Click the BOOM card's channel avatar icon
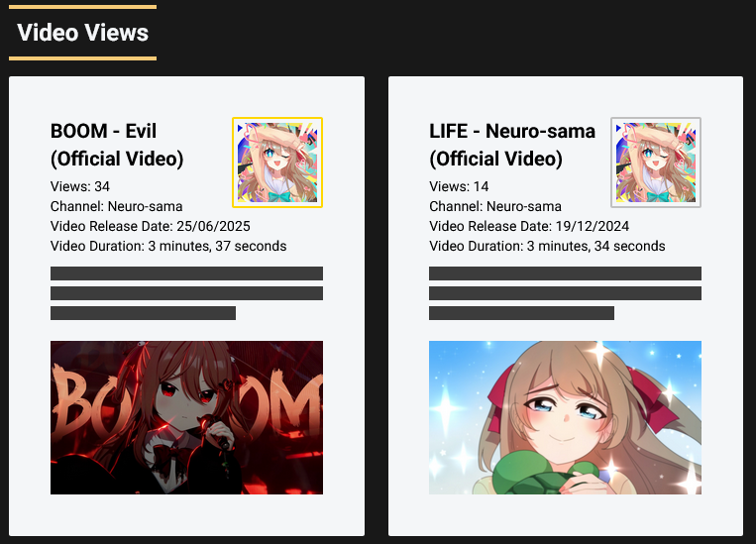This screenshot has width=756, height=544. (x=277, y=163)
